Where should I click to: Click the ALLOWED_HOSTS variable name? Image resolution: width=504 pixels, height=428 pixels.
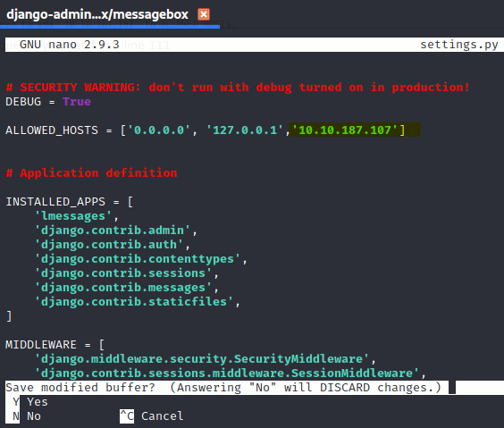pyautogui.click(x=52, y=130)
